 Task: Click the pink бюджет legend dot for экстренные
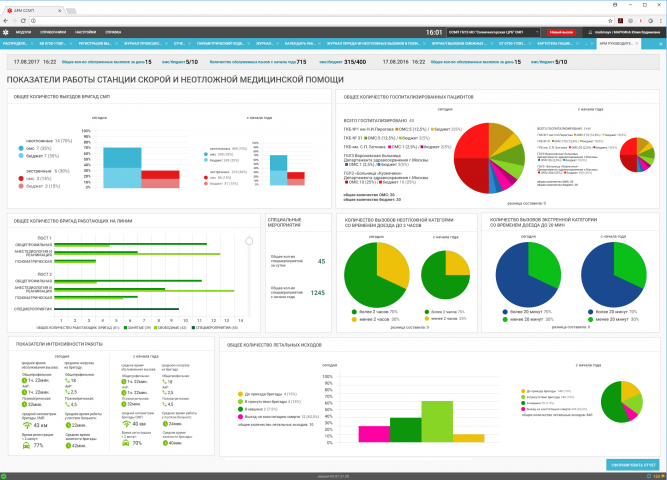pyautogui.click(x=21, y=186)
